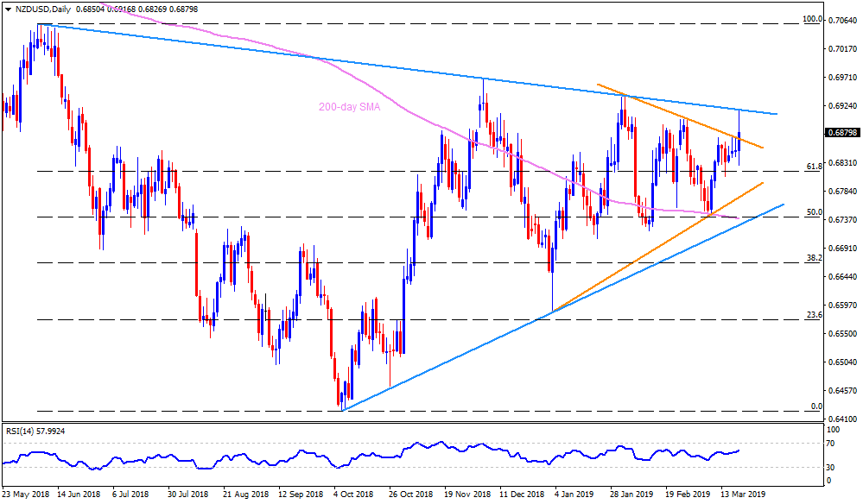The width and height of the screenshot is (863, 504).
Task: Select the 23 May 2018 date label
Action: pos(28,495)
